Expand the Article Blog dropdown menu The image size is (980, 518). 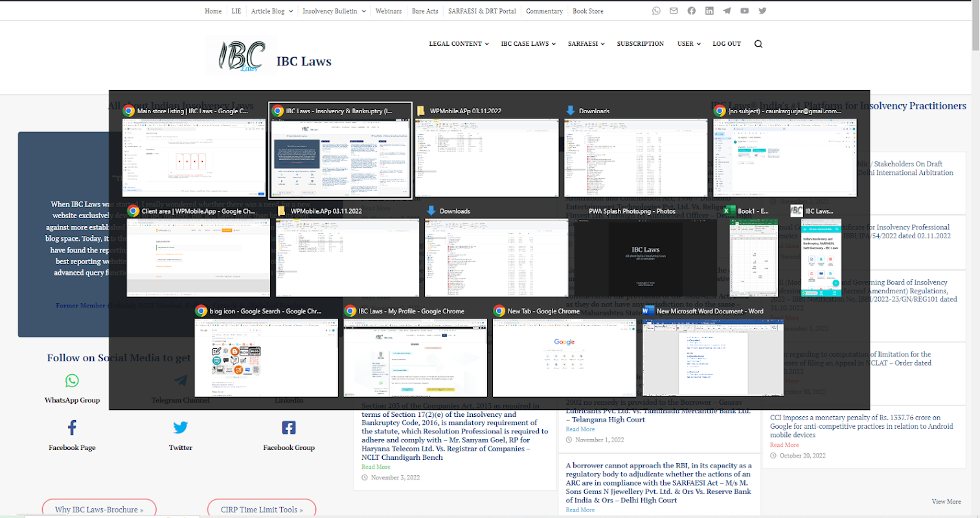272,11
